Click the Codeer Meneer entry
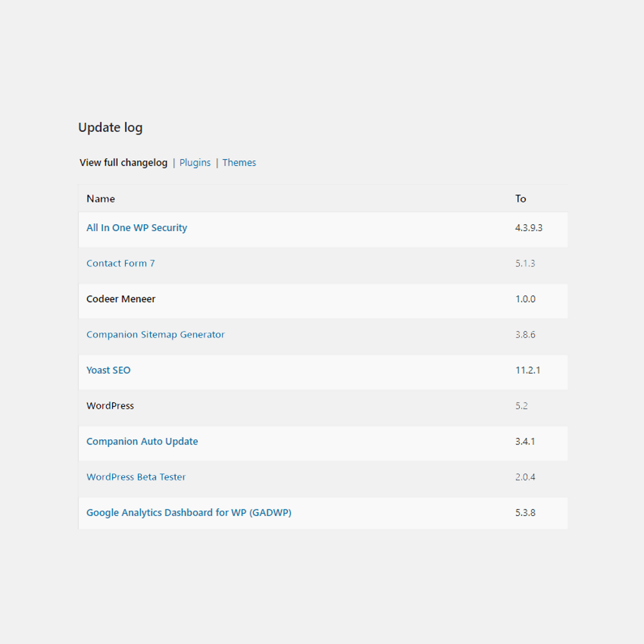The image size is (644, 644). (x=121, y=299)
